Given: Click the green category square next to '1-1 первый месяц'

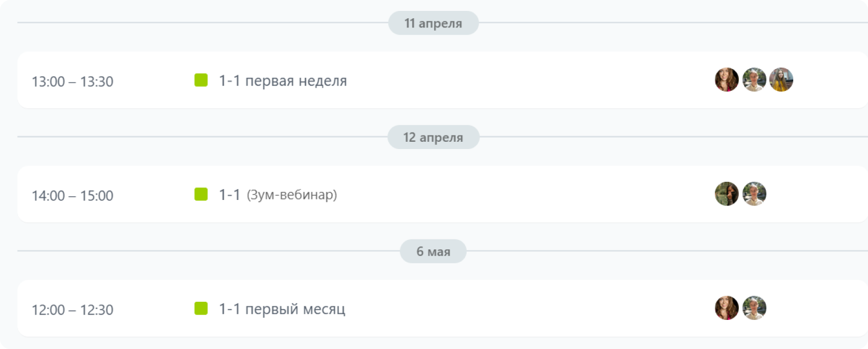Looking at the screenshot, I should pos(200,307).
